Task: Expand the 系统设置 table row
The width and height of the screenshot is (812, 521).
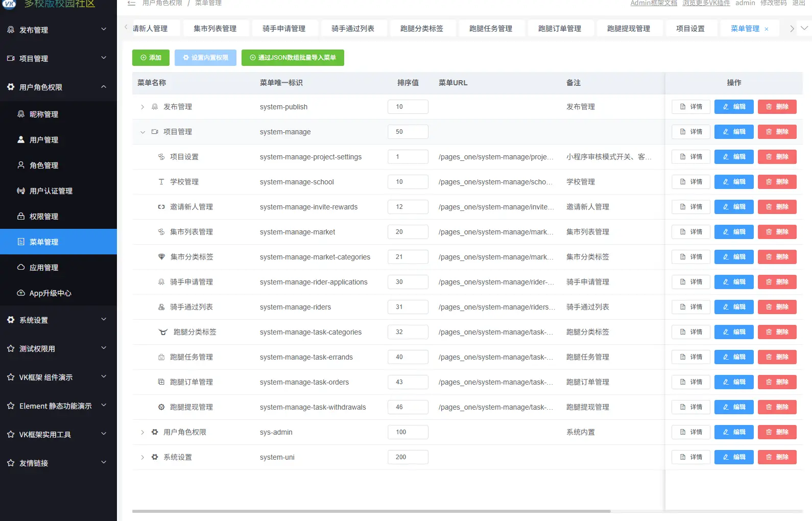Action: pos(142,457)
